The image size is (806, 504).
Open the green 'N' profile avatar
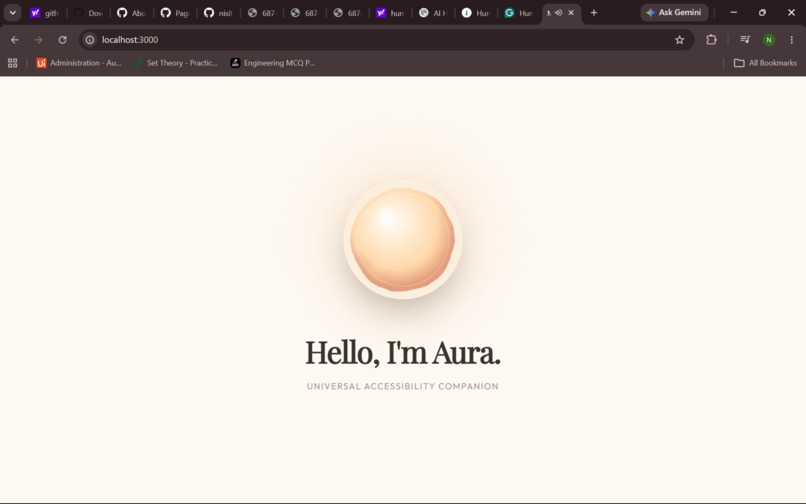click(769, 40)
